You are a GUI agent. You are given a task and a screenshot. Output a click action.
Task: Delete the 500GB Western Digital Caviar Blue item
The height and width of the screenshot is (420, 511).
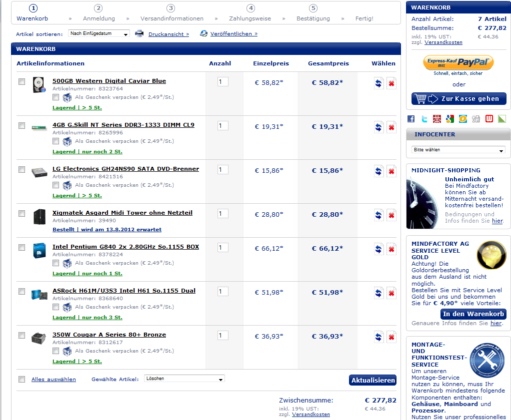(x=391, y=83)
